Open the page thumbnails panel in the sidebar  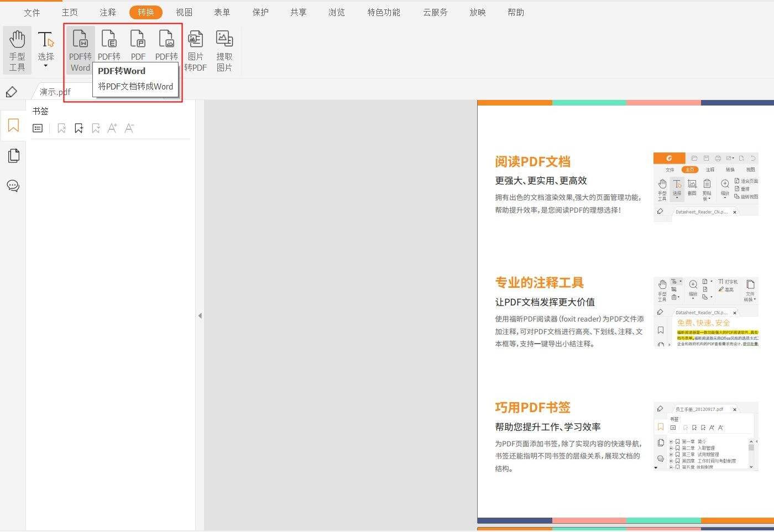13,155
